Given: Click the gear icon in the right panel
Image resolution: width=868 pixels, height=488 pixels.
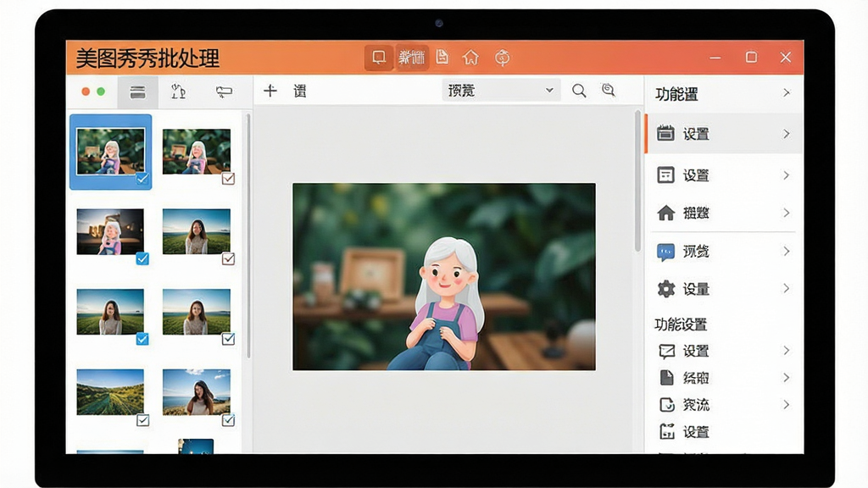Looking at the screenshot, I should [666, 289].
